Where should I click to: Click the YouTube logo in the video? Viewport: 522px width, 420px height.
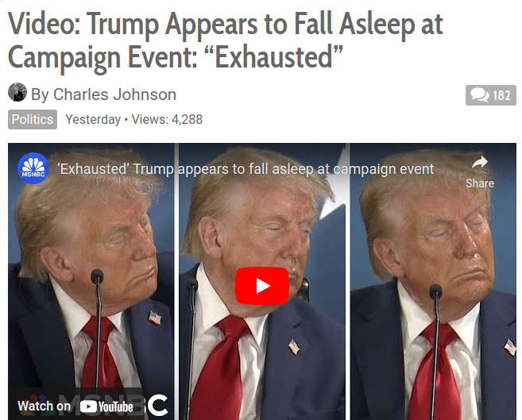106,407
